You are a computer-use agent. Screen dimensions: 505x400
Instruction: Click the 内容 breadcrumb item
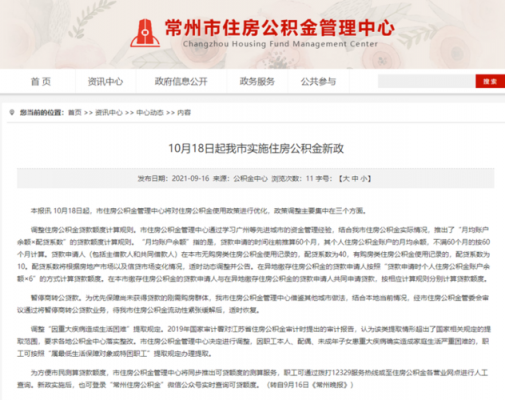click(x=184, y=112)
